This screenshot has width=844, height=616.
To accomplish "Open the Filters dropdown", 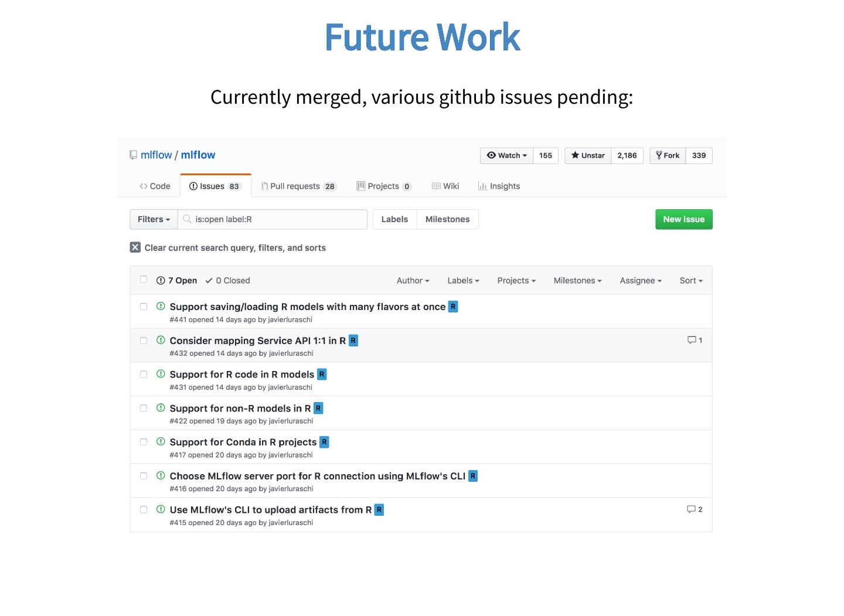I will pyautogui.click(x=154, y=219).
